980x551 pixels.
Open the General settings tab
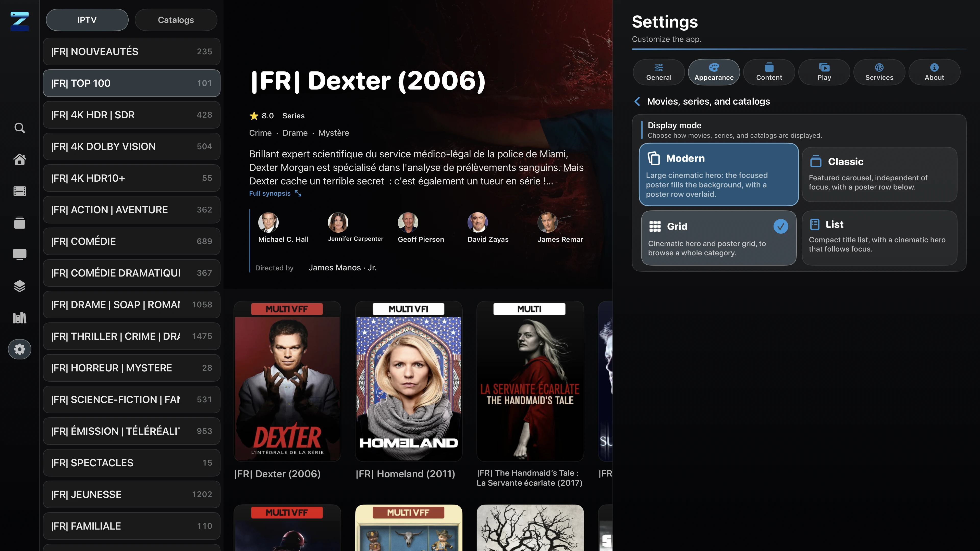(658, 72)
